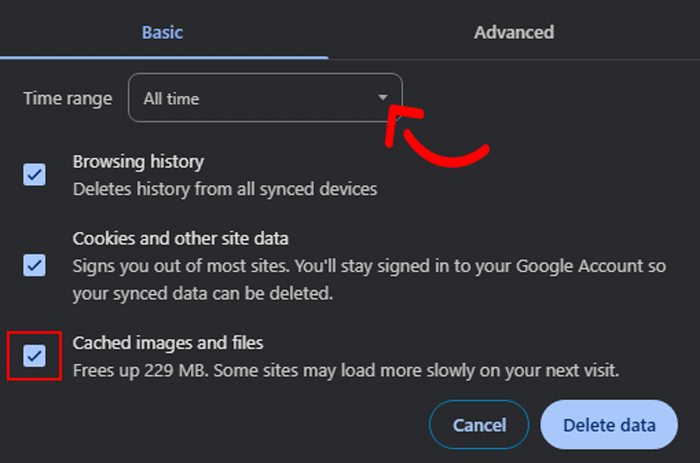
Task: Toggle the Cookies and other site data checkbox
Action: click(34, 265)
